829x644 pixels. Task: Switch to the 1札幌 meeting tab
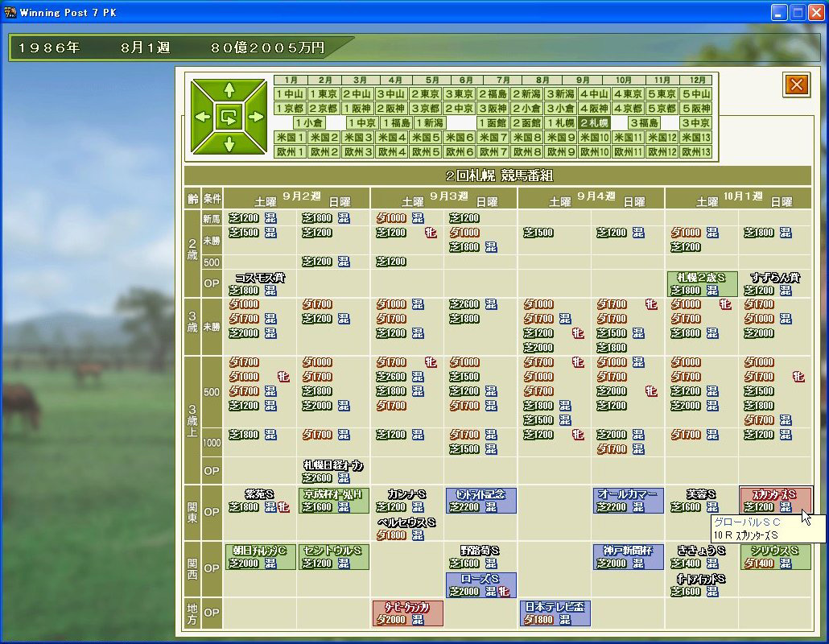click(x=560, y=123)
